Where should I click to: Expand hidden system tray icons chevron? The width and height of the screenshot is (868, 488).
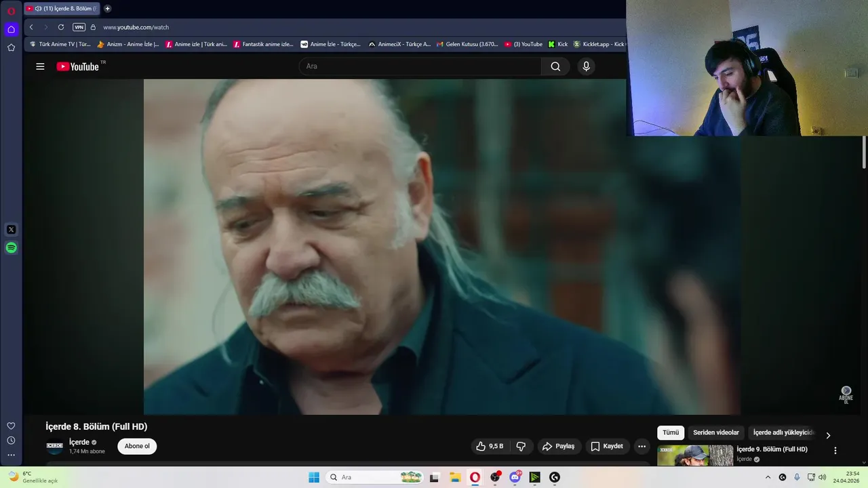pyautogui.click(x=768, y=477)
